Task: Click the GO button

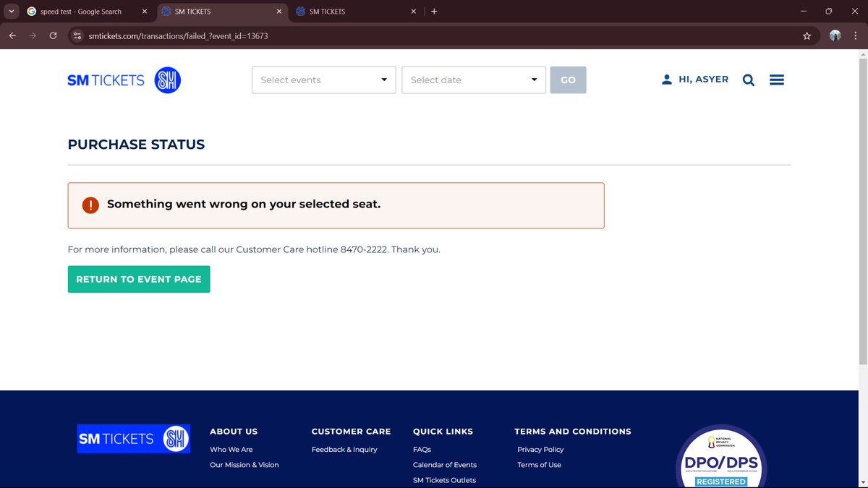Action: 568,80
